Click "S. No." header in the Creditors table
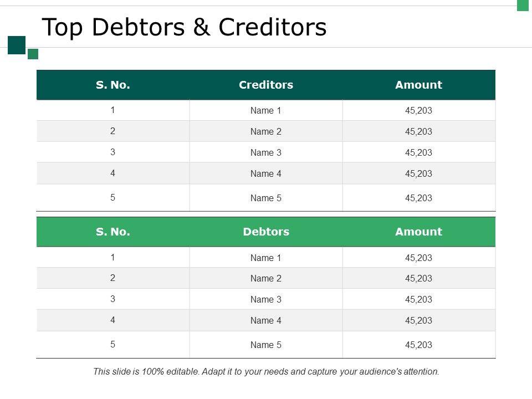Viewport: 532px width, 399px height. [113, 85]
